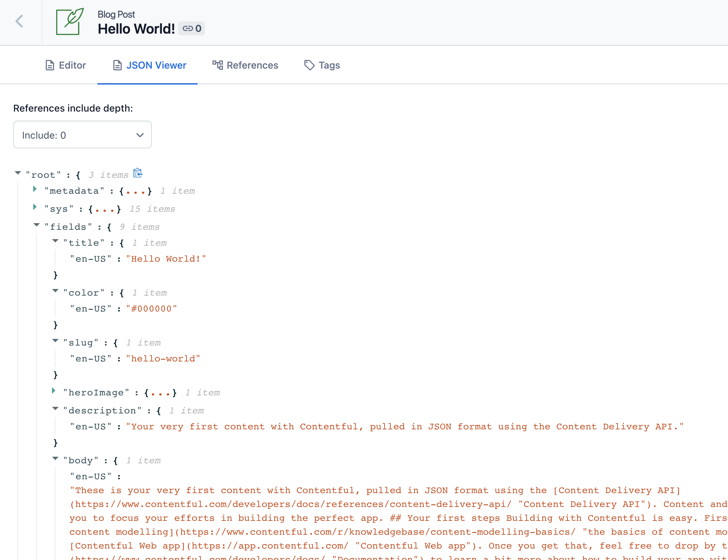
Task: Click the Editor tab icon
Action: coord(49,65)
